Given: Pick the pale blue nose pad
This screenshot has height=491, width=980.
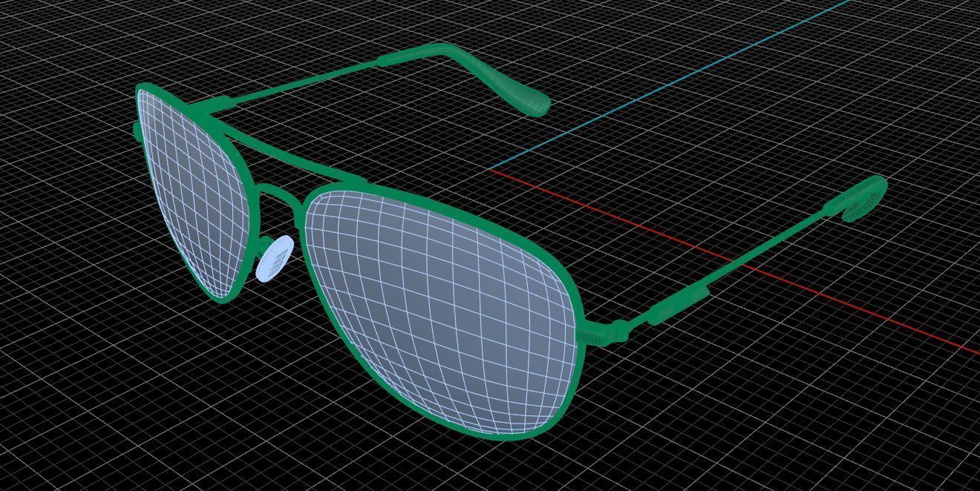Looking at the screenshot, I should [x=275, y=258].
